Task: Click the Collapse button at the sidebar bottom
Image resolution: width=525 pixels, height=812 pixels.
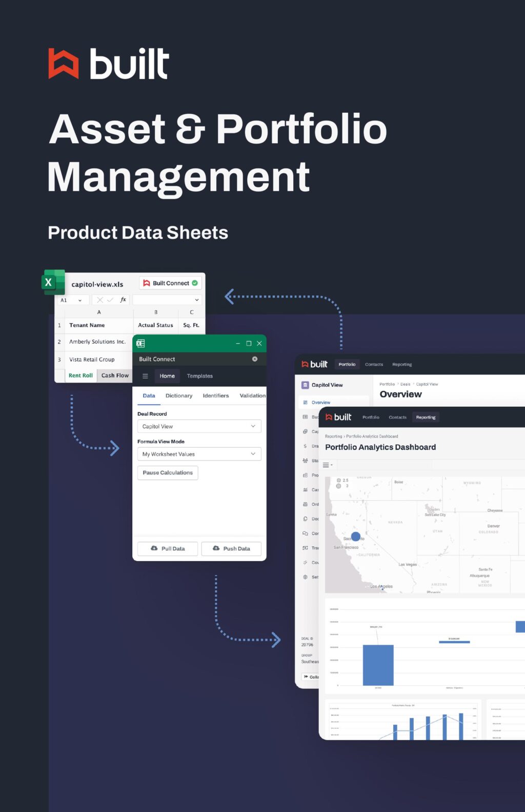Action: (x=311, y=677)
